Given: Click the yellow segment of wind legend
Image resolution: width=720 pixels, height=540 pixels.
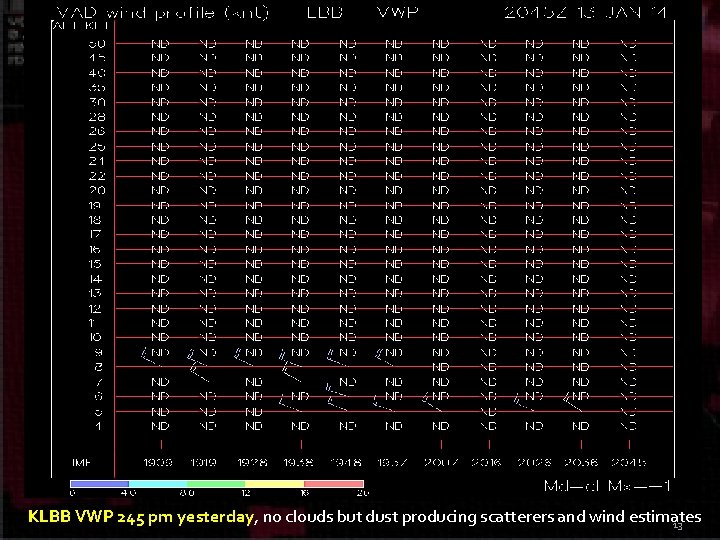Looking at the screenshot, I should (x=275, y=484).
